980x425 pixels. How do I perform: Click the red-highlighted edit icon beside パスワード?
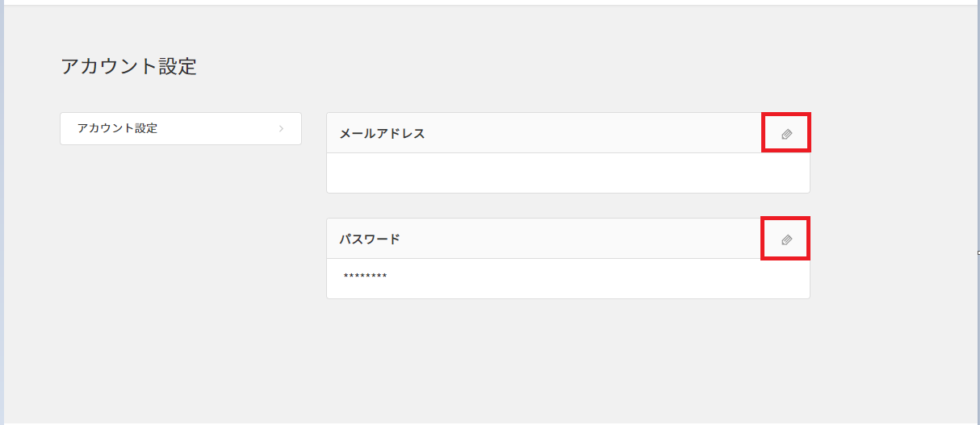pyautogui.click(x=786, y=239)
